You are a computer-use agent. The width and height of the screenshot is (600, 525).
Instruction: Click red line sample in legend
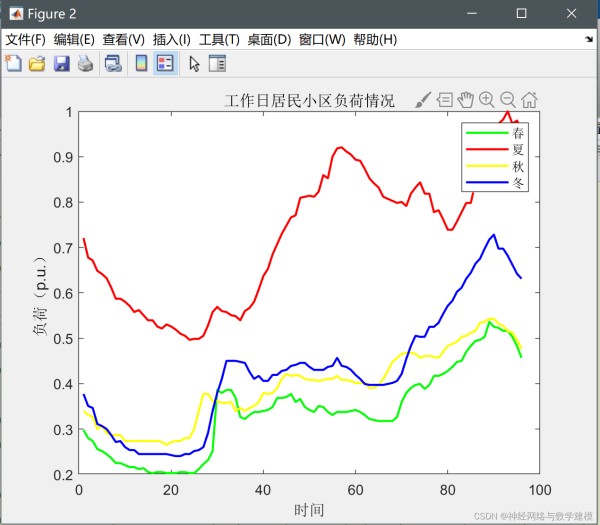pos(487,149)
